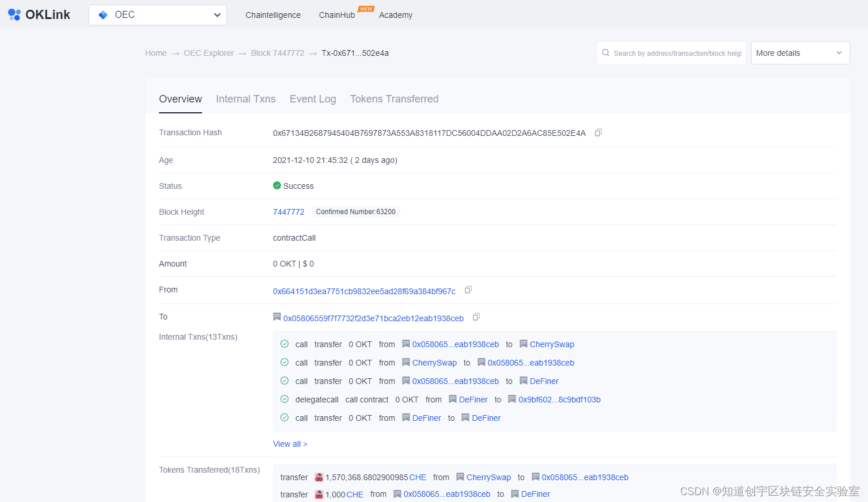Screen dimensions: 868x502
Task: Switch to the Internal Txns tab
Action: coord(246,99)
